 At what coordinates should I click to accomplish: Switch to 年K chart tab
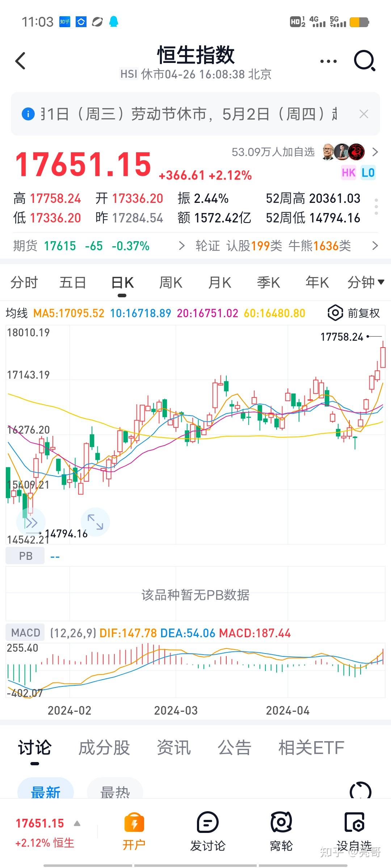click(x=317, y=282)
